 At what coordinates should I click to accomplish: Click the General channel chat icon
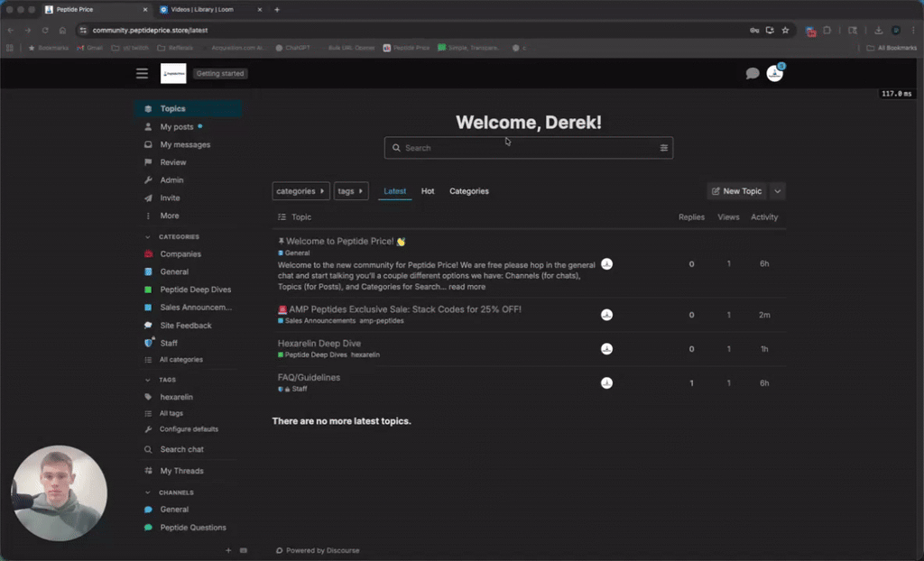click(149, 510)
